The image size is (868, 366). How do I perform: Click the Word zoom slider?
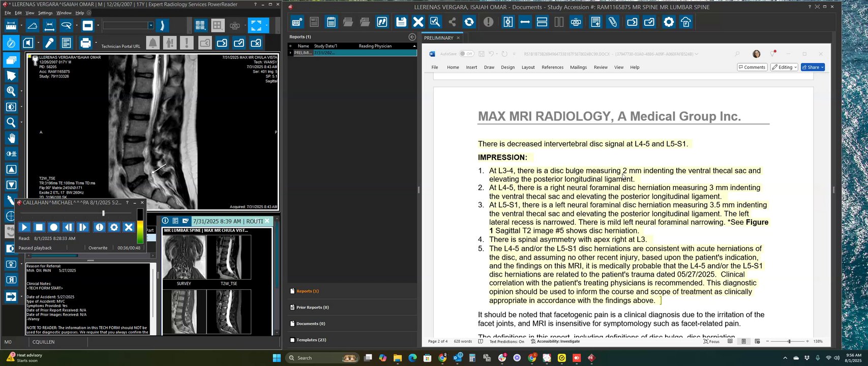pos(789,341)
